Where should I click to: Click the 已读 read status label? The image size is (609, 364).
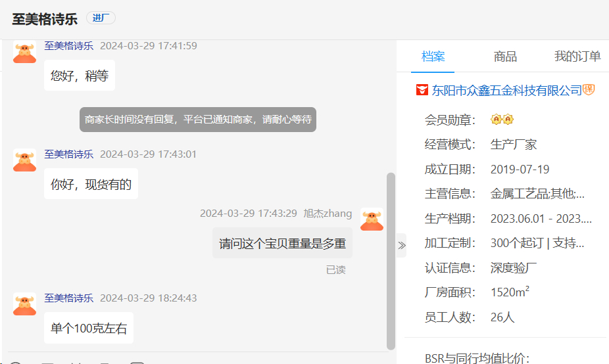[x=335, y=269]
